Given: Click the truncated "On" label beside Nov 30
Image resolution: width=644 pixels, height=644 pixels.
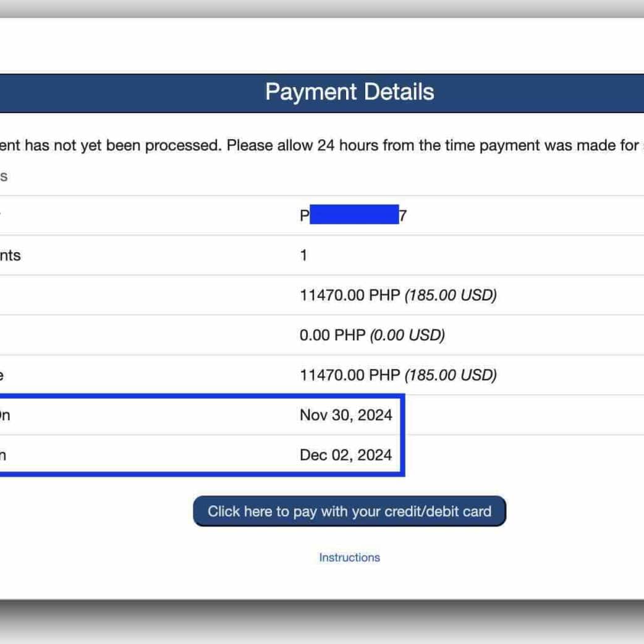Looking at the screenshot, I should pos(4,415).
